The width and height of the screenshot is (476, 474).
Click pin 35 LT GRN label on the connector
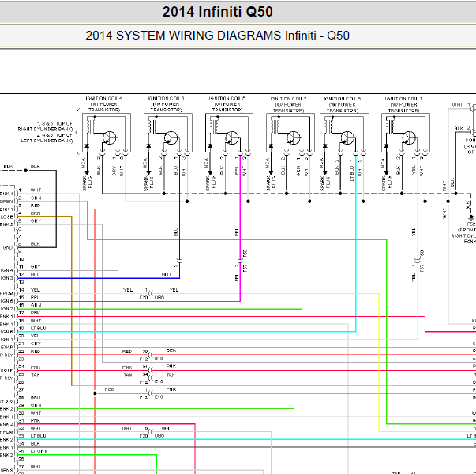click(x=39, y=451)
